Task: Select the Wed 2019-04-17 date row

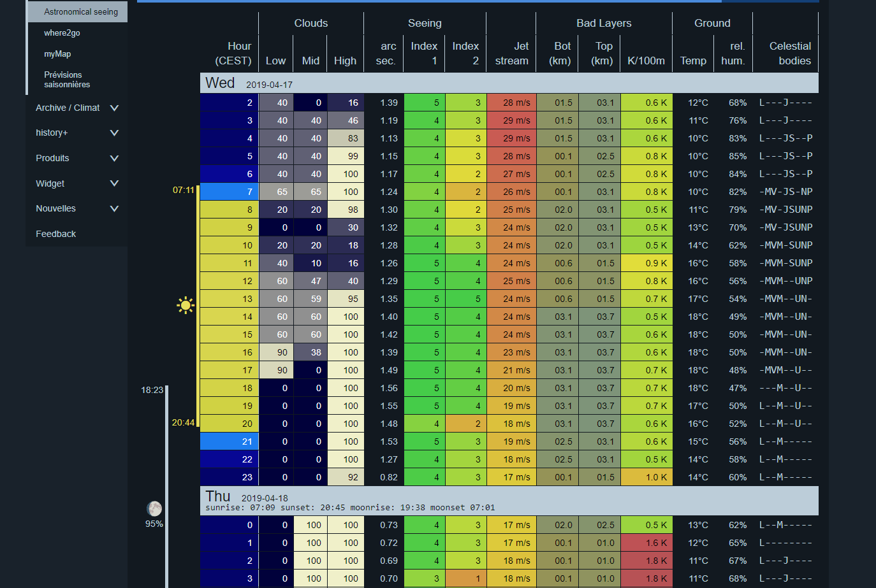Action: tap(509, 83)
